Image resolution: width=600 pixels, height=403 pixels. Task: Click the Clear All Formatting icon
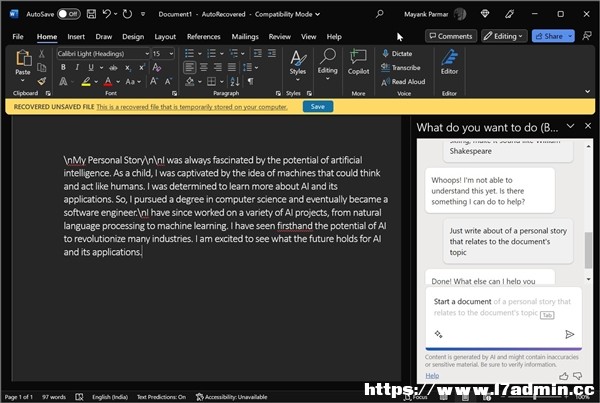tap(157, 68)
